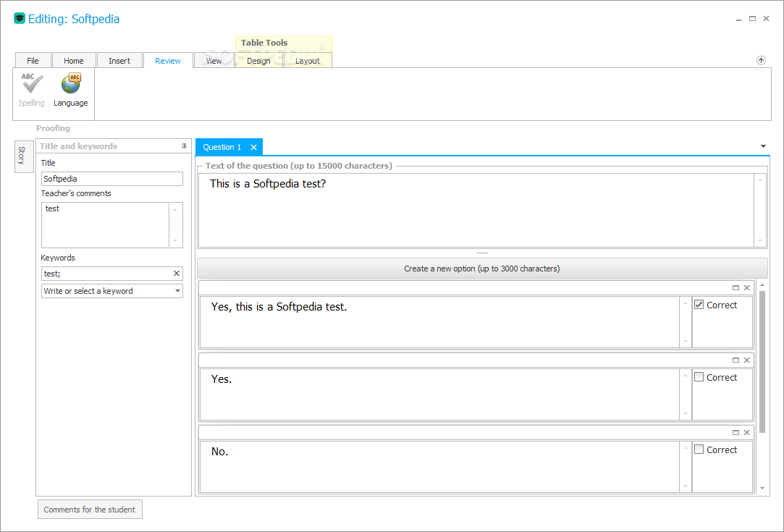Maximize the 'Yes, this is a Softpedia test.' option
Image resolution: width=784 pixels, height=532 pixels.
point(735,287)
